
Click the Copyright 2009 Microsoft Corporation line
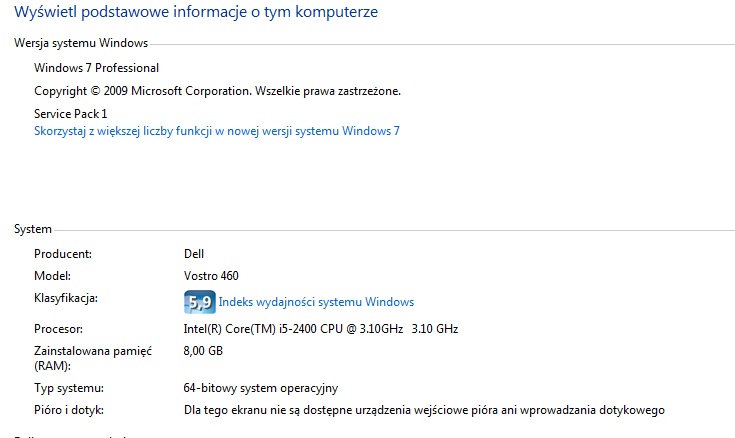[x=218, y=91]
